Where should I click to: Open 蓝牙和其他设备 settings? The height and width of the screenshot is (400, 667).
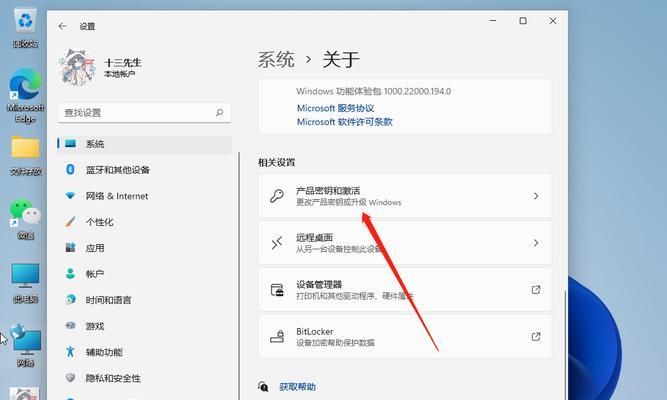pyautogui.click(x=145, y=170)
